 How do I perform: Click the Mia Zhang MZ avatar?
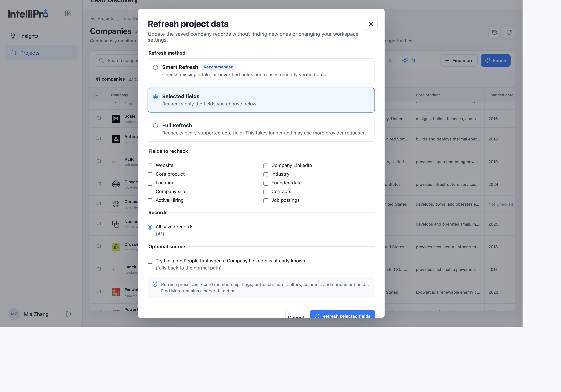click(x=14, y=314)
